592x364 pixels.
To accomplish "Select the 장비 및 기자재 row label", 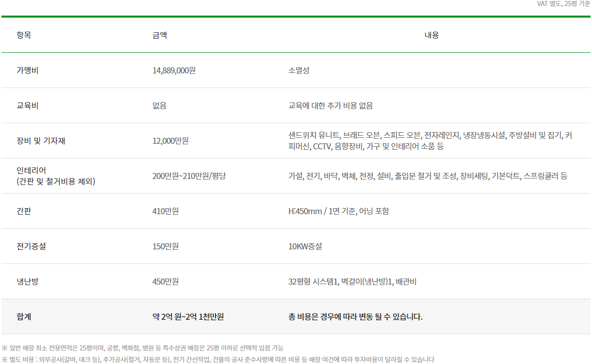I will coord(38,141).
